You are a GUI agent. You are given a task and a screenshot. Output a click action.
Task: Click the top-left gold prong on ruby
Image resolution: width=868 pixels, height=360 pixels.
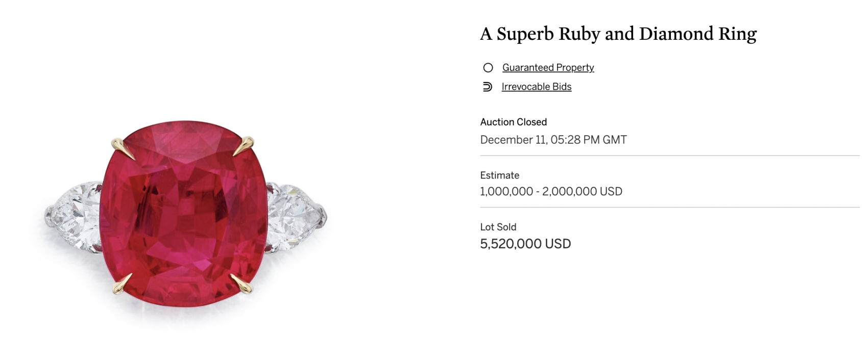click(122, 148)
